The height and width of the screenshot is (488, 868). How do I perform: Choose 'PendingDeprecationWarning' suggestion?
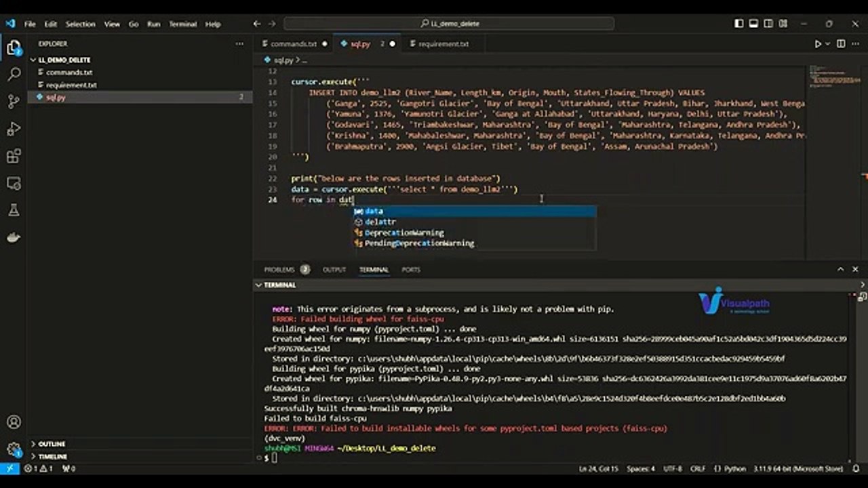[x=474, y=243]
